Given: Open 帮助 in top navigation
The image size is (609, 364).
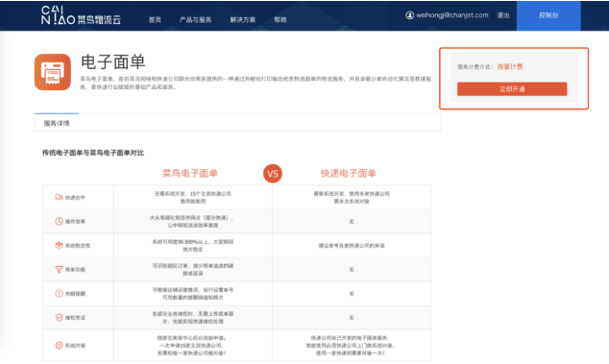Looking at the screenshot, I should click(280, 20).
